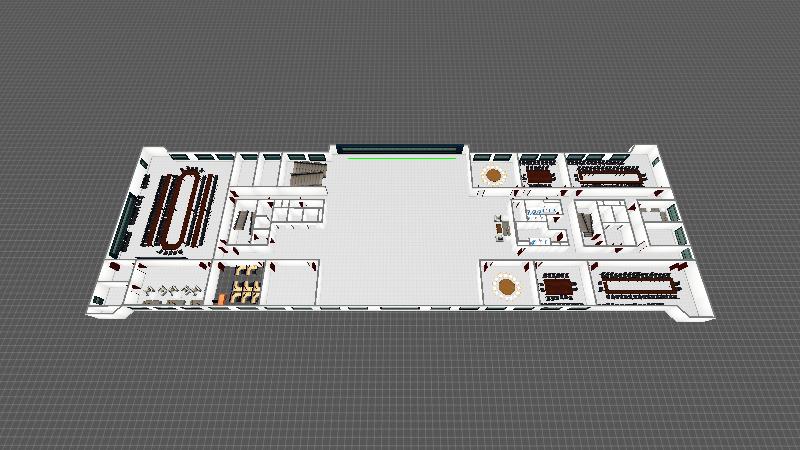Click the staircase beside the central hall

[x=308, y=176]
